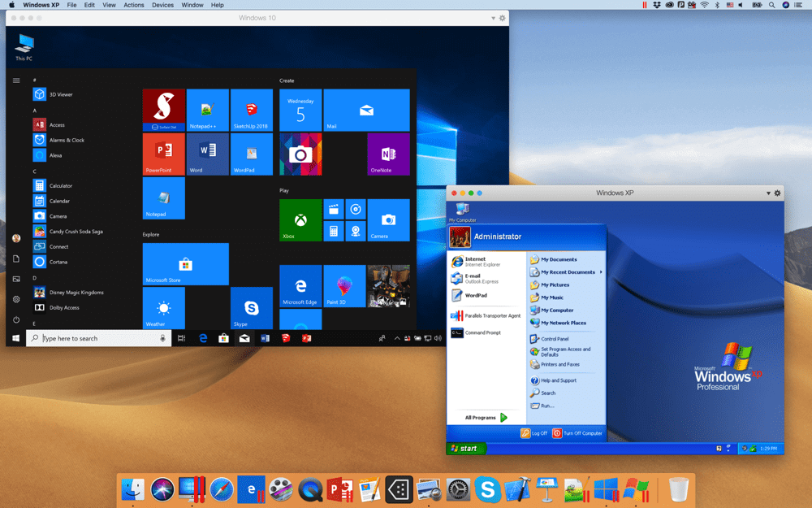Open the Xbox tile in Start menu

point(300,220)
